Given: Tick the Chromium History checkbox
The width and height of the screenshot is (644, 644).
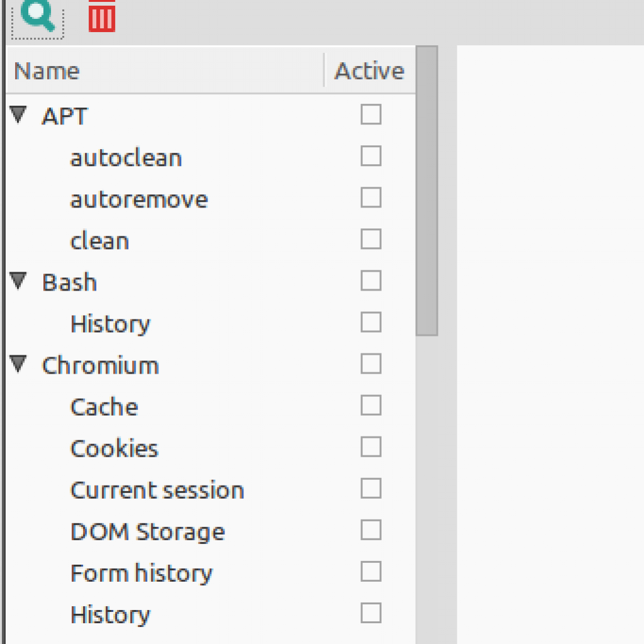Looking at the screenshot, I should (x=371, y=613).
